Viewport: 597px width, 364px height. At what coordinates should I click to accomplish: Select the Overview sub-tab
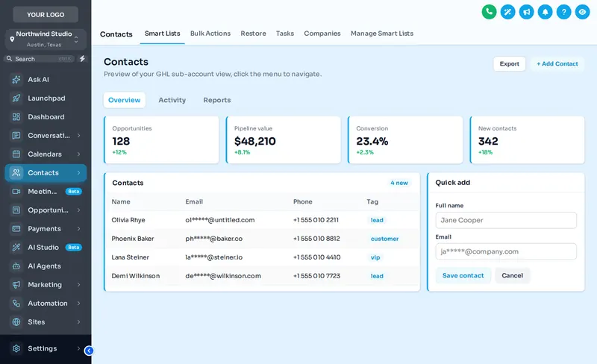click(x=124, y=100)
